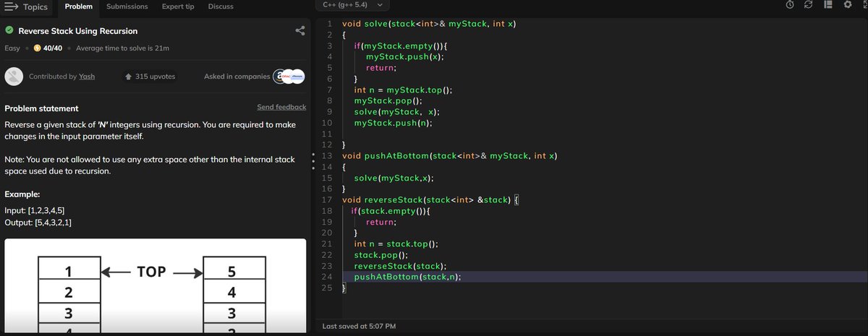This screenshot has height=336, width=868.
Task: Click code line 'reverseStack(stack);' on line 23
Action: pyautogui.click(x=400, y=266)
